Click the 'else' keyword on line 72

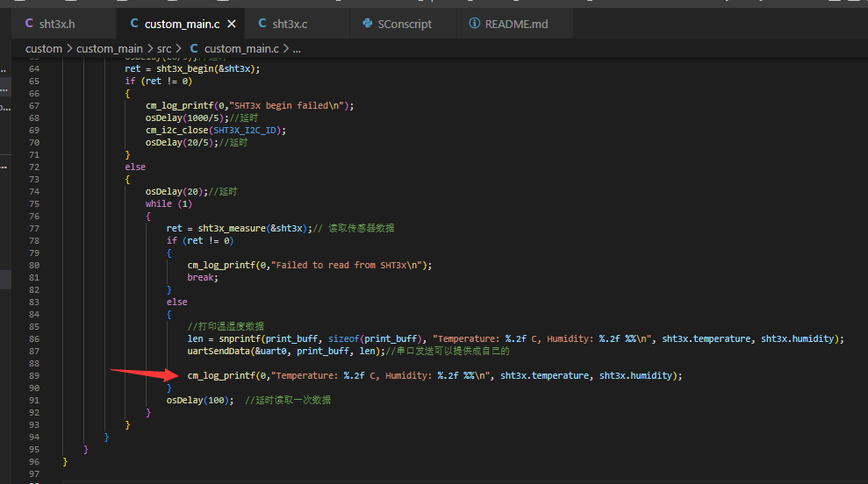point(135,167)
